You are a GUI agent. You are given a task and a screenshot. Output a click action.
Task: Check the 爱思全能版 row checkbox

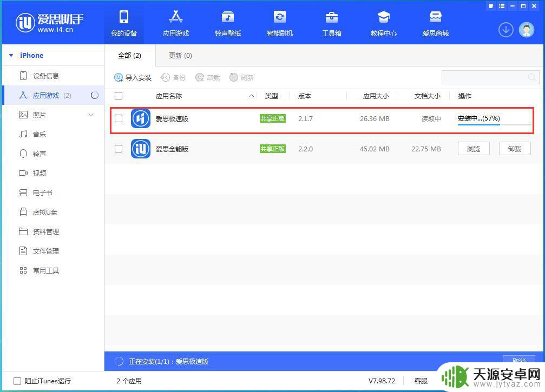tap(119, 149)
